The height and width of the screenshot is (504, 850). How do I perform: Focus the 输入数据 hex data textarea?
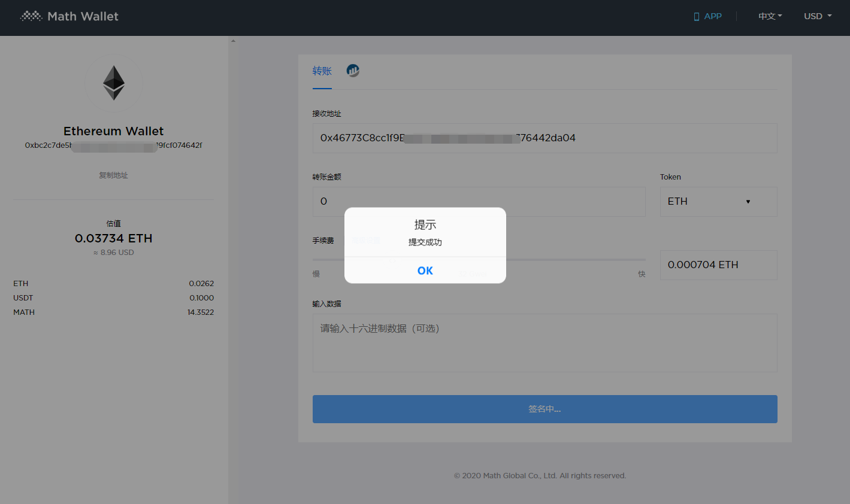click(545, 343)
